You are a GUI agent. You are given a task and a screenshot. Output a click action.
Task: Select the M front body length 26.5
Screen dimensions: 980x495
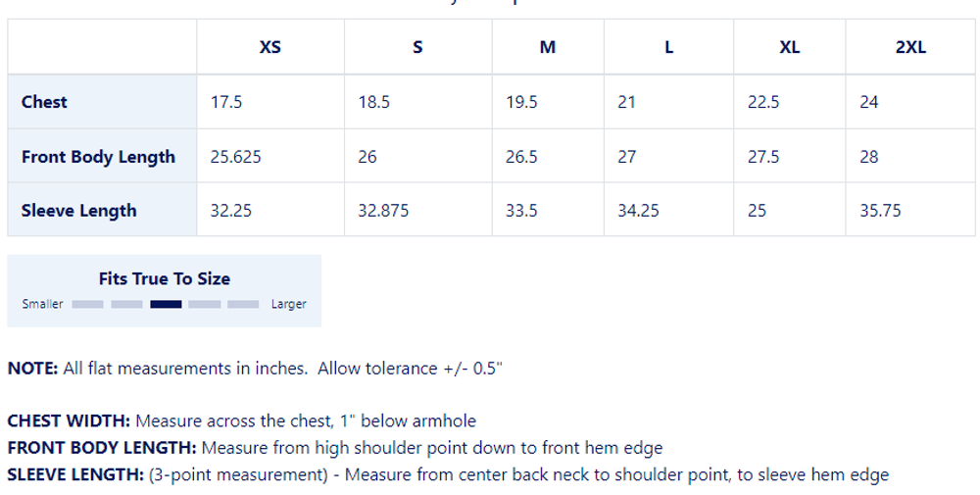tap(521, 157)
